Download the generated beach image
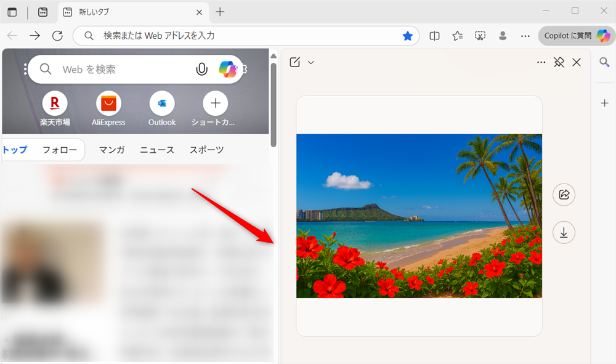The image size is (616, 364). 564,232
